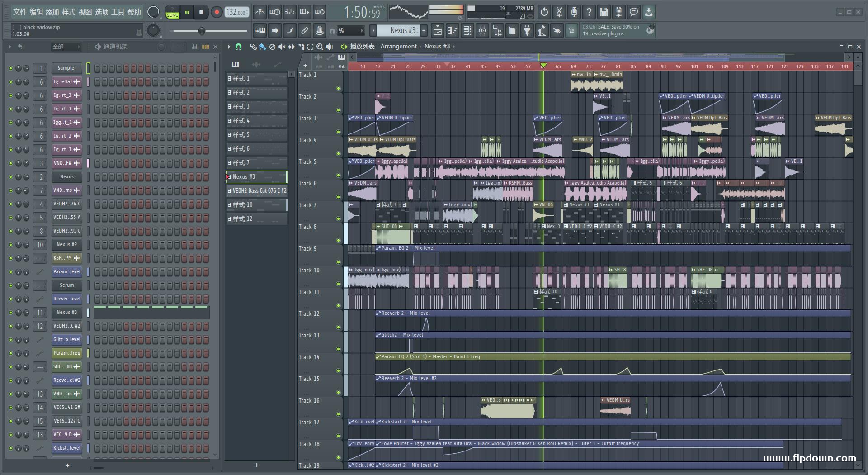Select the playlist Paint brush tool
This screenshot has height=475, width=868.
[x=263, y=47]
